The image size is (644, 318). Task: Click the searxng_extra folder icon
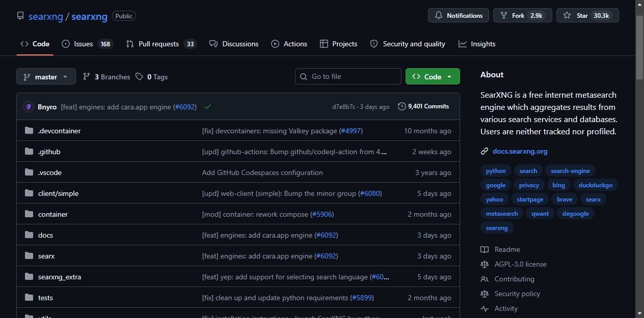29,277
